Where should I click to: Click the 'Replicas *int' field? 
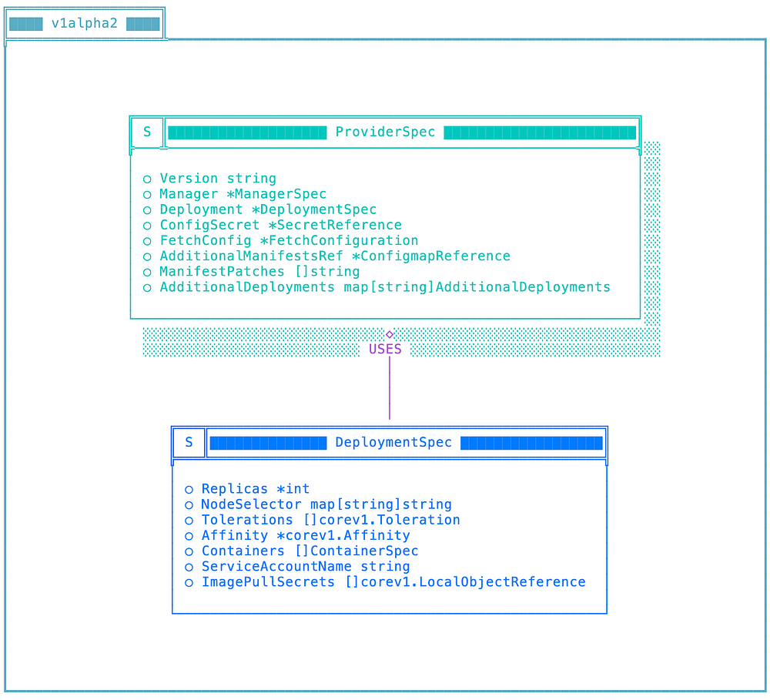click(256, 489)
